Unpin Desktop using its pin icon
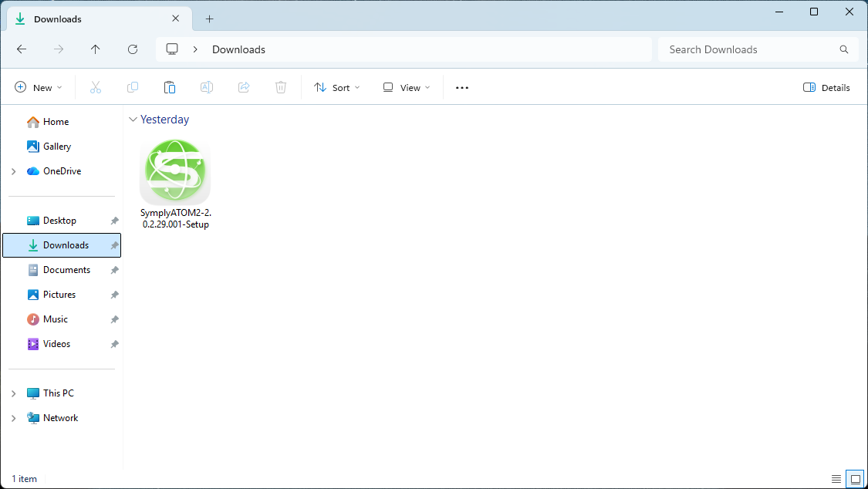 point(115,221)
